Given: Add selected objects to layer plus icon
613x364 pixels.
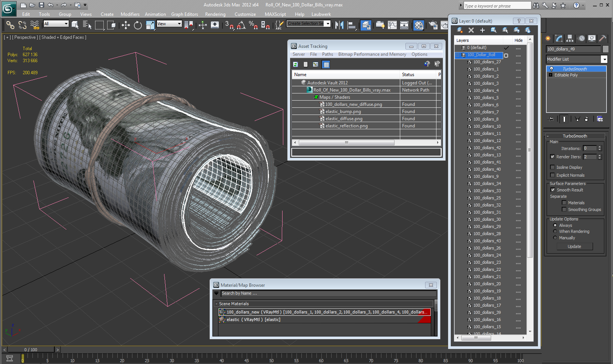Looking at the screenshot, I should coord(482,30).
